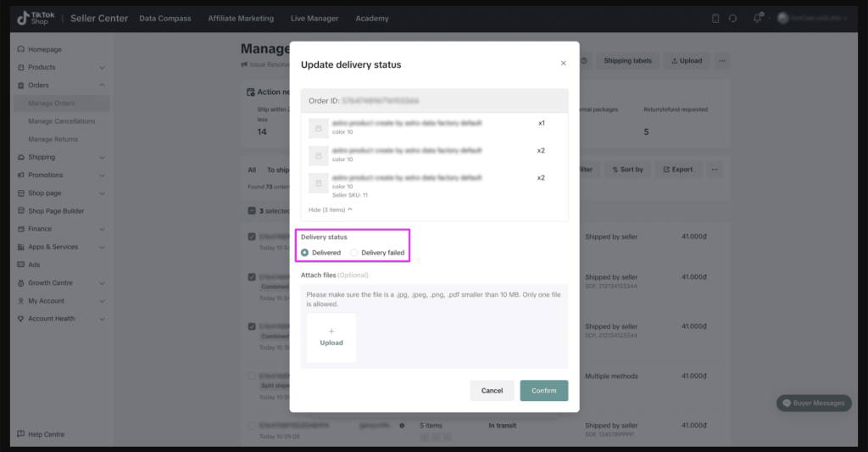Open Data Compass from top navigation
The width and height of the screenshot is (868, 452).
(x=165, y=19)
